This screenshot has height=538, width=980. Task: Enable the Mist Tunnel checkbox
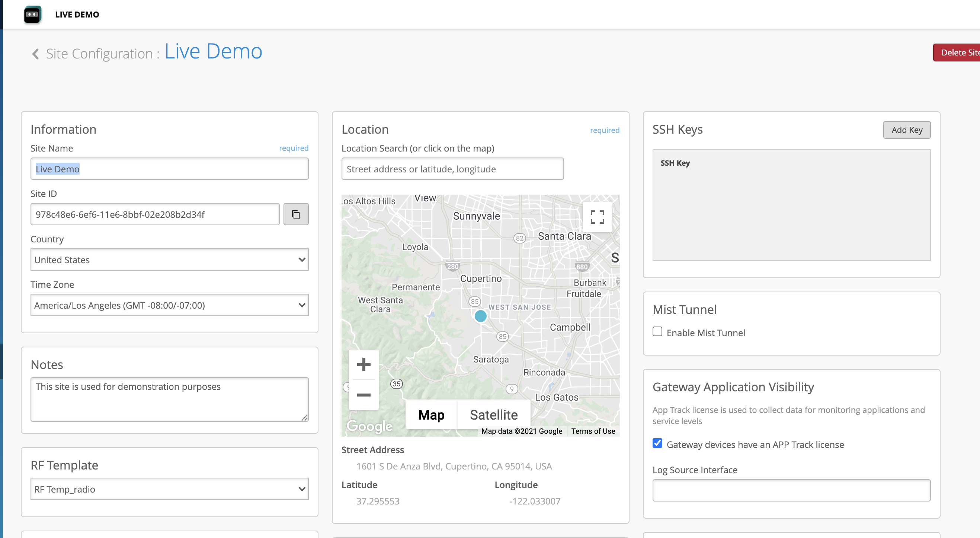pyautogui.click(x=657, y=332)
